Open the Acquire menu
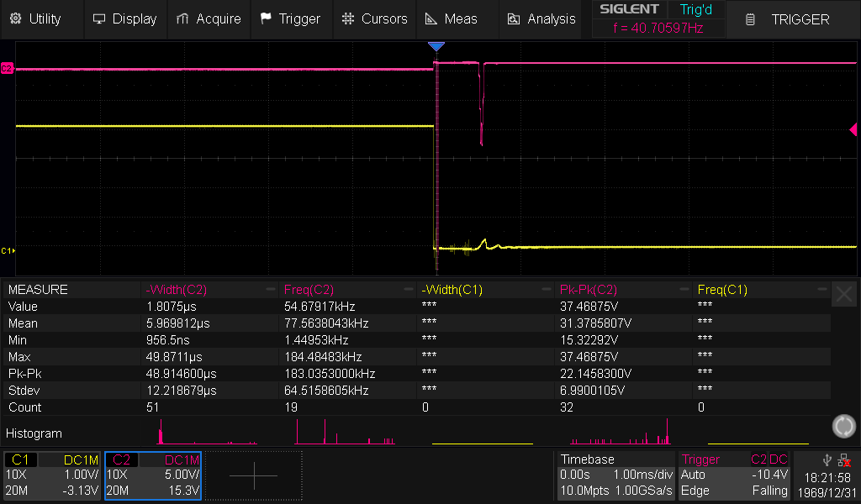This screenshot has width=861, height=504. [209, 18]
